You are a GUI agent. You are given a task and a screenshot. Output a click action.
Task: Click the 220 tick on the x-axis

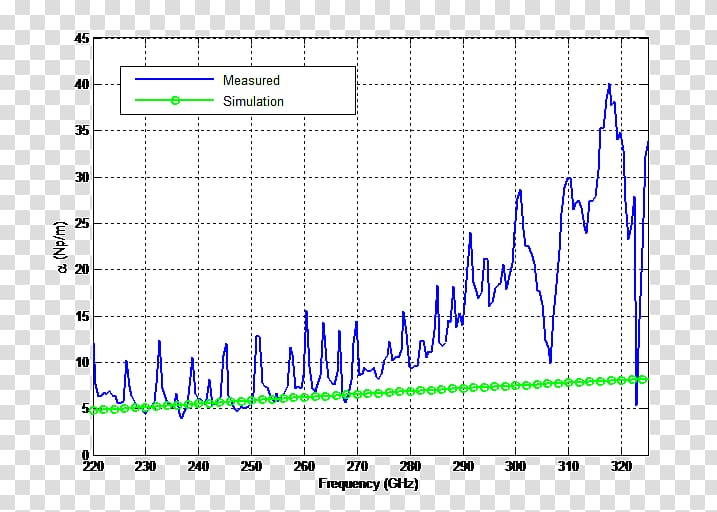tap(93, 467)
